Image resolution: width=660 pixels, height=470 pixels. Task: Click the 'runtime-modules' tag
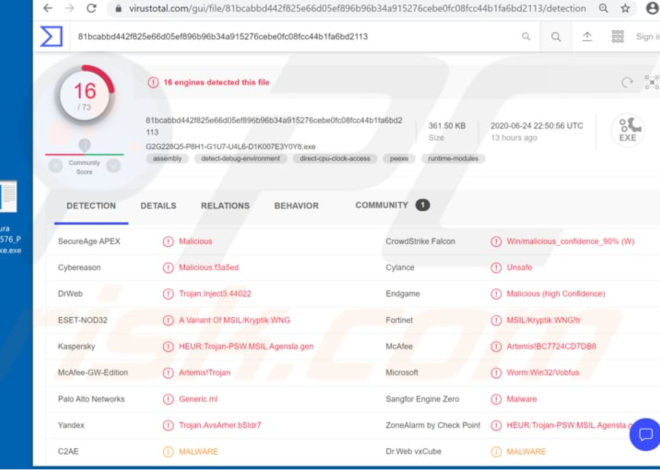point(453,159)
